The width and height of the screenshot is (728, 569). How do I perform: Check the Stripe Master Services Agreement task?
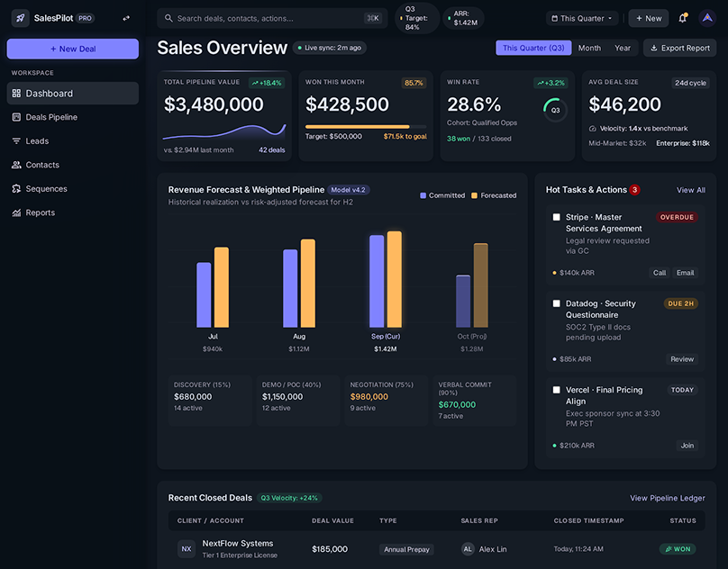(x=556, y=217)
